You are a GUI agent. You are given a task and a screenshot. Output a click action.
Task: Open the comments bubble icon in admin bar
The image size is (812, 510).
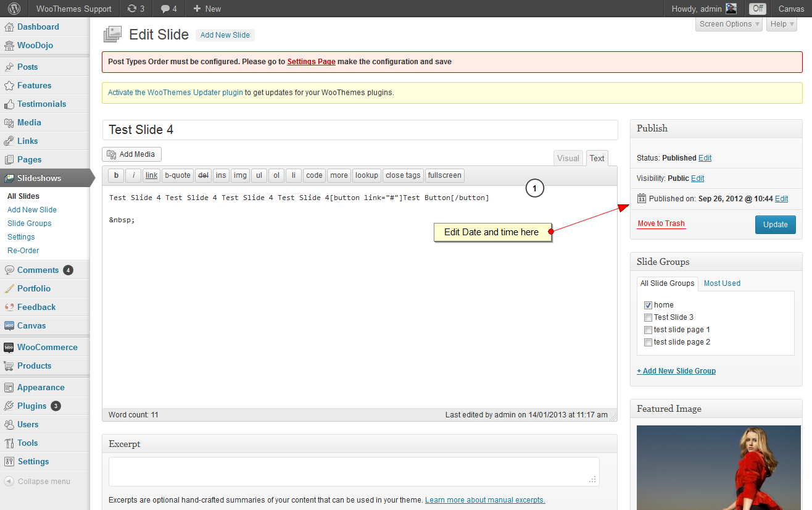click(x=165, y=9)
